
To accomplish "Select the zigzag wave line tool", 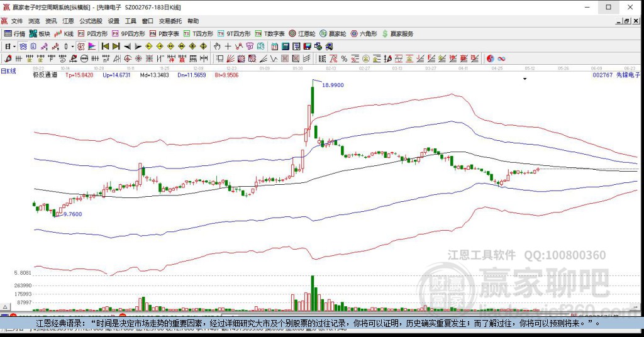I will tap(274, 58).
